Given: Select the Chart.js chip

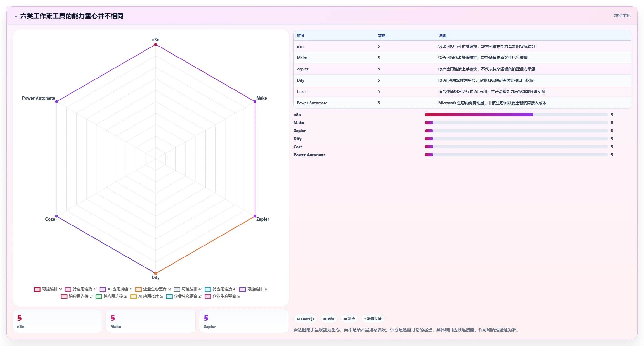Looking at the screenshot, I should pyautogui.click(x=305, y=319).
